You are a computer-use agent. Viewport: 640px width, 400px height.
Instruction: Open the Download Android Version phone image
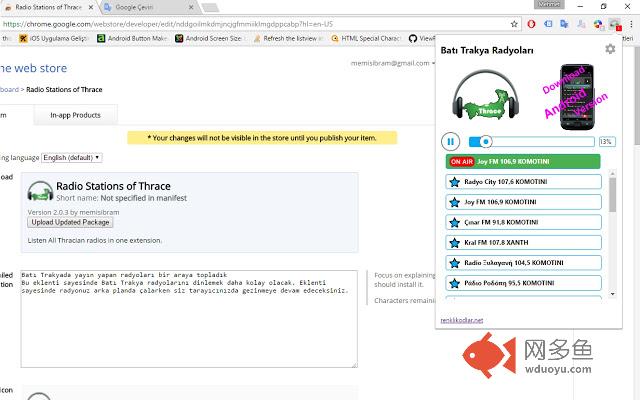pyautogui.click(x=576, y=97)
